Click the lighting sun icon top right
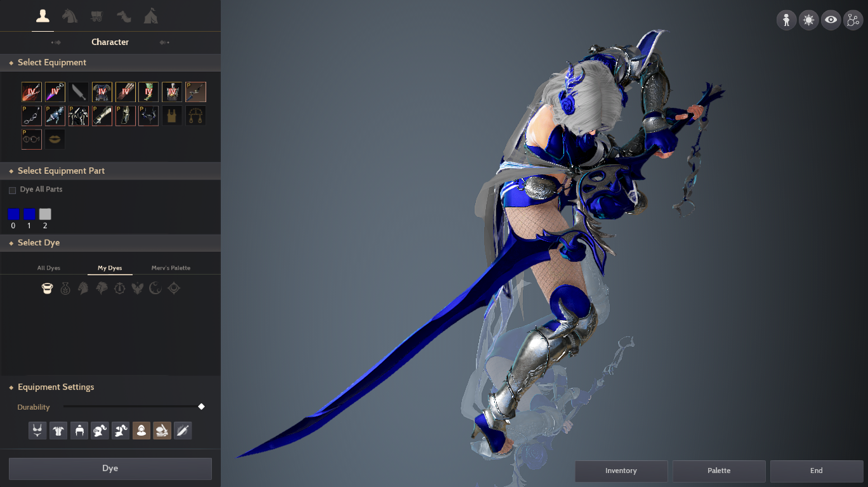Image resolution: width=868 pixels, height=487 pixels. (x=808, y=20)
